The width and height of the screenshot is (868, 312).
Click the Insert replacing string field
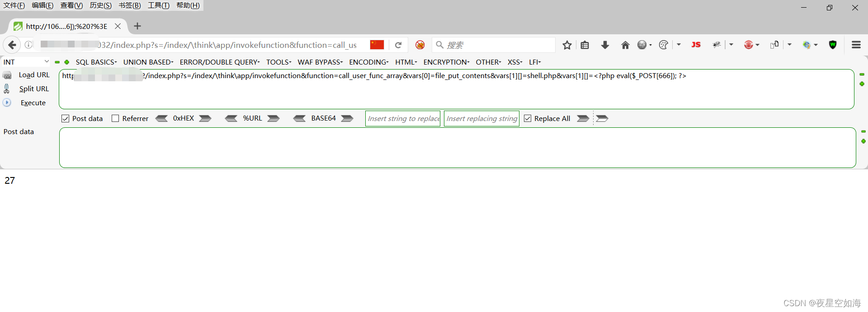pos(481,118)
